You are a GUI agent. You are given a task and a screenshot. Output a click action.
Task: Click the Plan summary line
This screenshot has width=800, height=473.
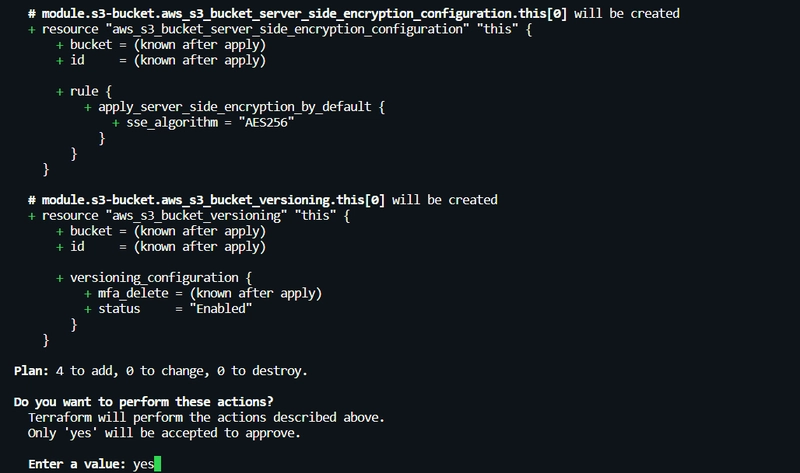(161, 371)
